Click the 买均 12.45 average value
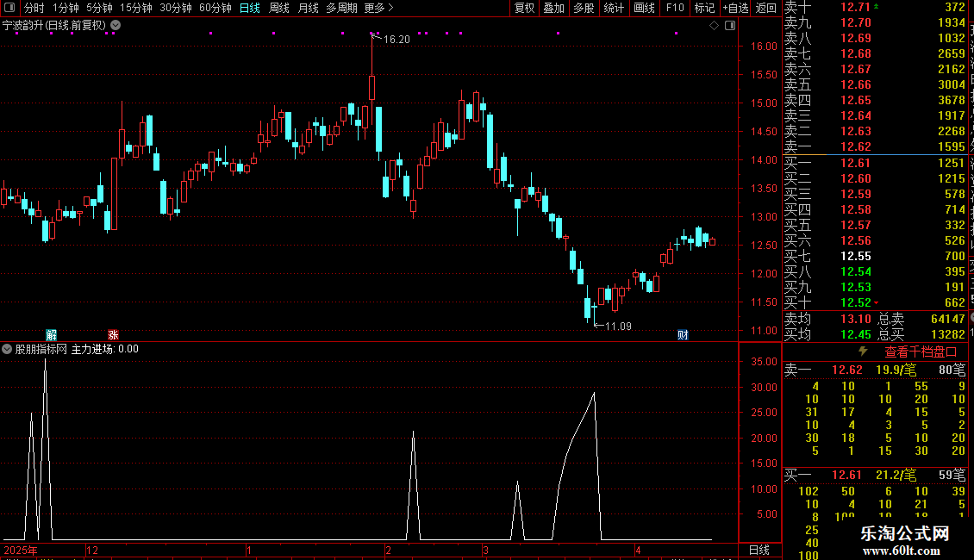This screenshot has width=974, height=560. 855,334
